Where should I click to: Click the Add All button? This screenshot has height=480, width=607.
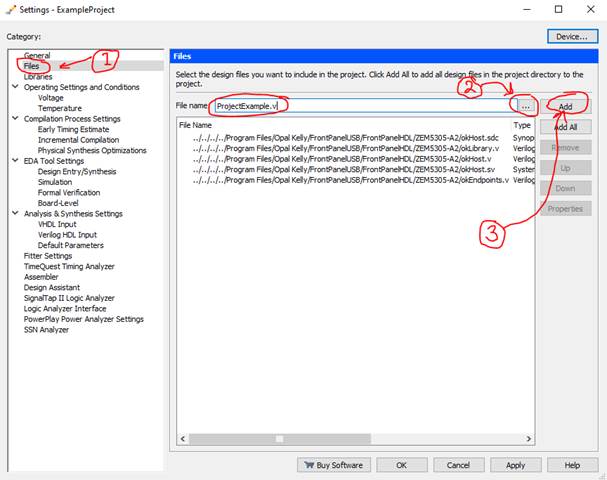[566, 127]
